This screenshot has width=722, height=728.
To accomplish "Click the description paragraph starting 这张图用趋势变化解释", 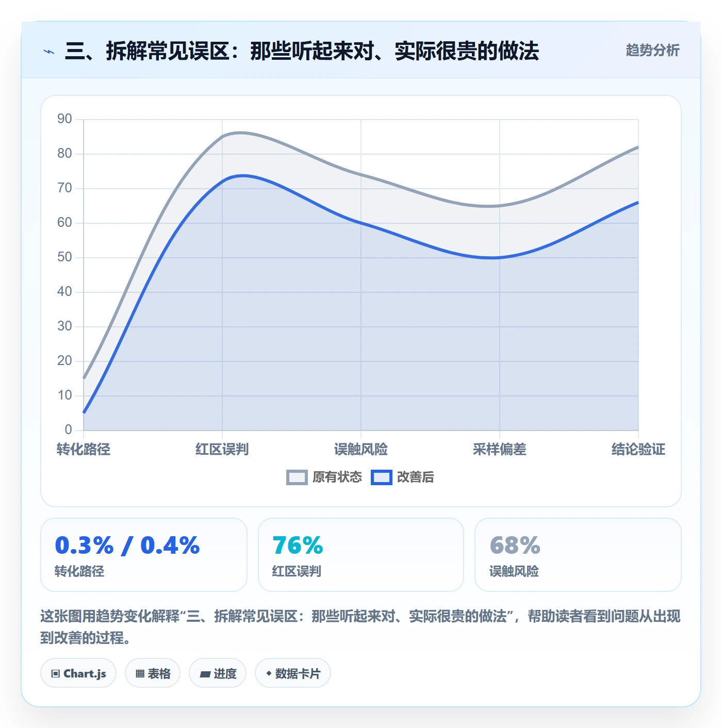I will pyautogui.click(x=360, y=627).
